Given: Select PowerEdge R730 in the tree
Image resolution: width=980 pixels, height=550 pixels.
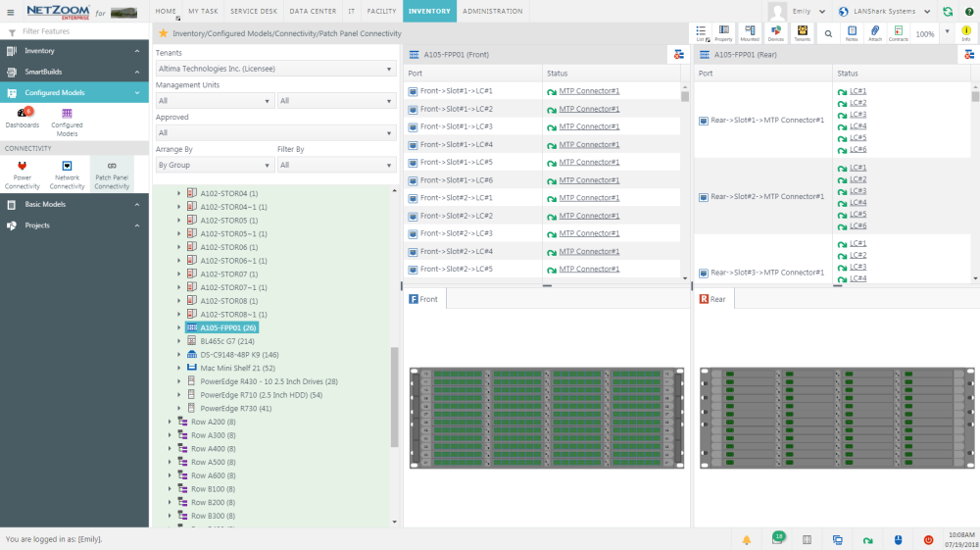Looking at the screenshot, I should [x=235, y=408].
